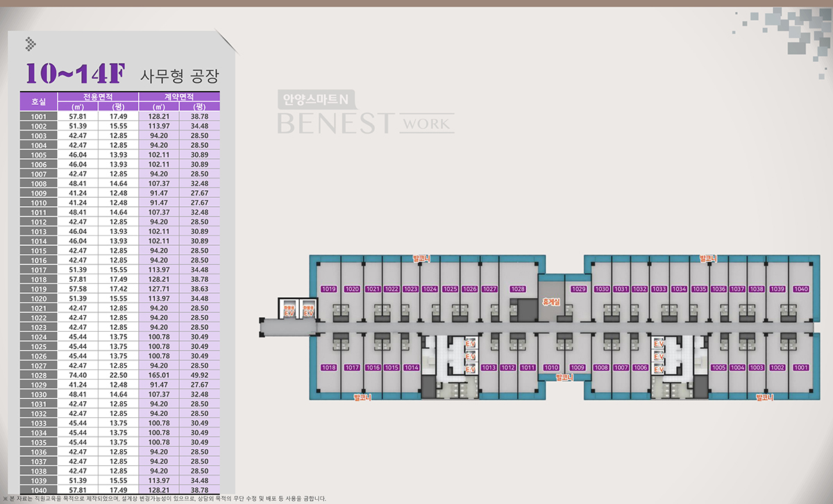The image size is (833, 504).
Task: Click the room 1018 label on the floor plan
Action: click(x=329, y=367)
